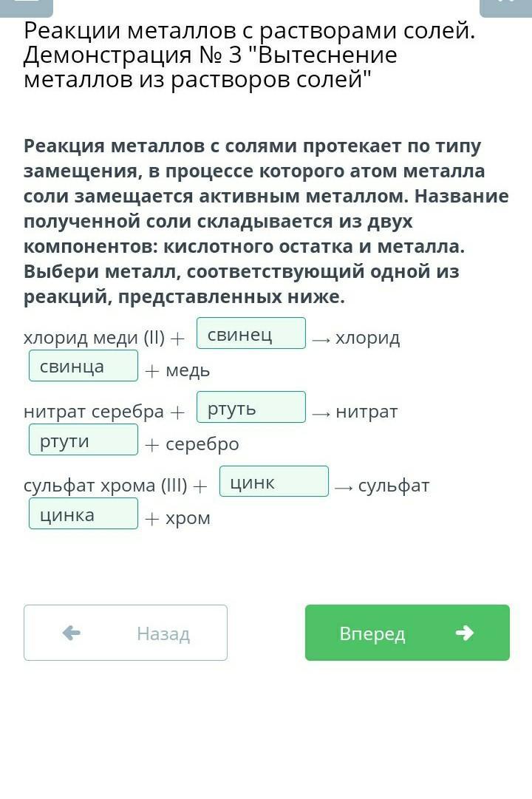Click the 'сульфат хрома (III)' reactant text
This screenshot has height=799, width=532.
tap(106, 485)
